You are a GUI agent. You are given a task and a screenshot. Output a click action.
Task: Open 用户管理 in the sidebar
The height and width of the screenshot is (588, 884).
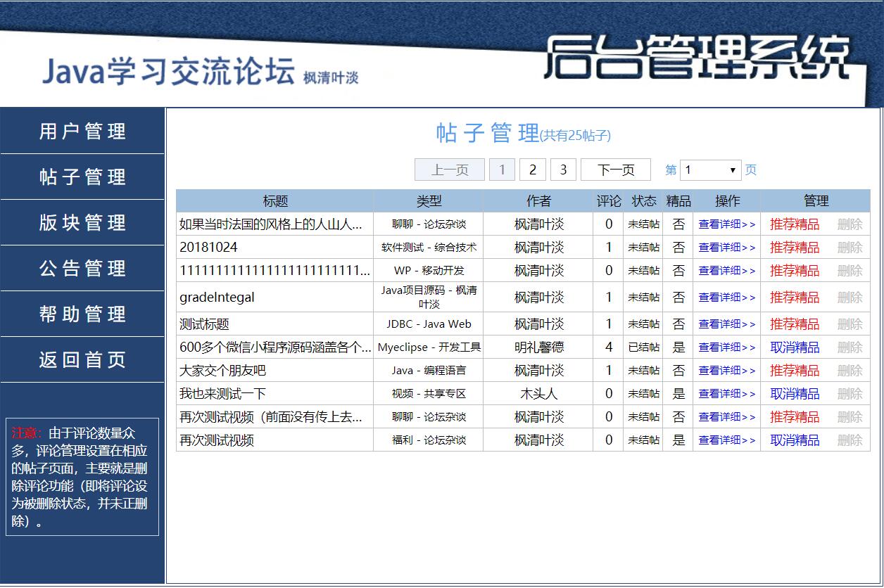click(x=82, y=132)
